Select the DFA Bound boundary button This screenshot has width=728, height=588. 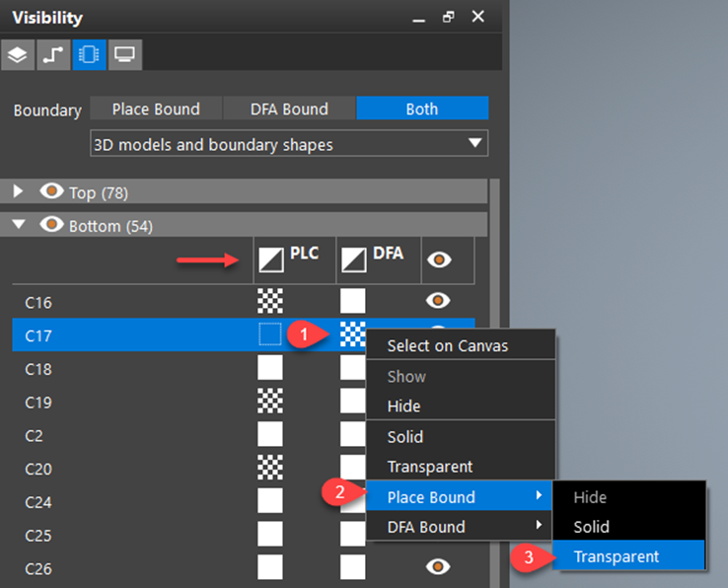coord(289,109)
